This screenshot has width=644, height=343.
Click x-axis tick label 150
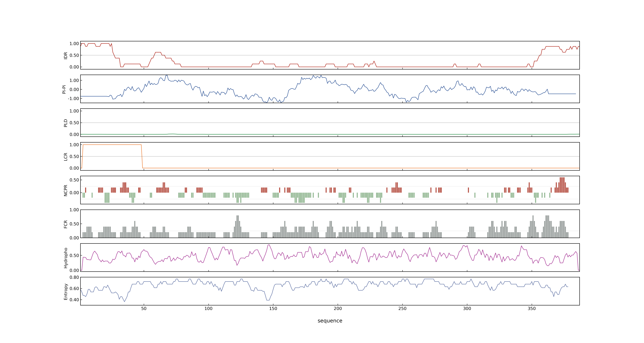point(273,309)
